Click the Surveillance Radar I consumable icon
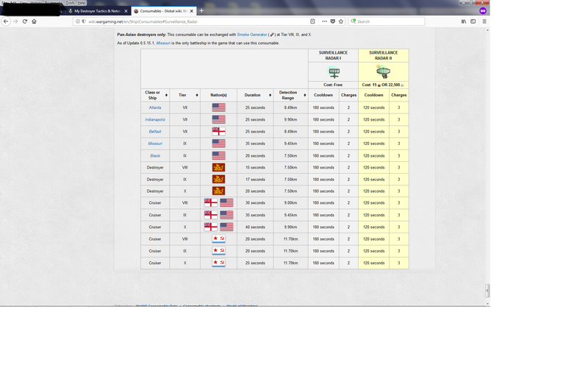This screenshot has width=588, height=368. 334,73
